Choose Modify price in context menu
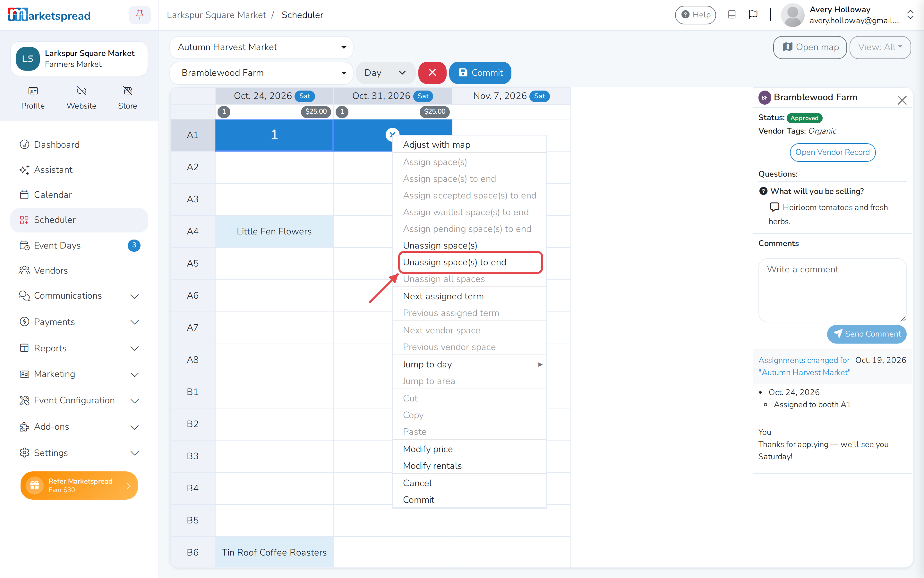 click(469, 449)
